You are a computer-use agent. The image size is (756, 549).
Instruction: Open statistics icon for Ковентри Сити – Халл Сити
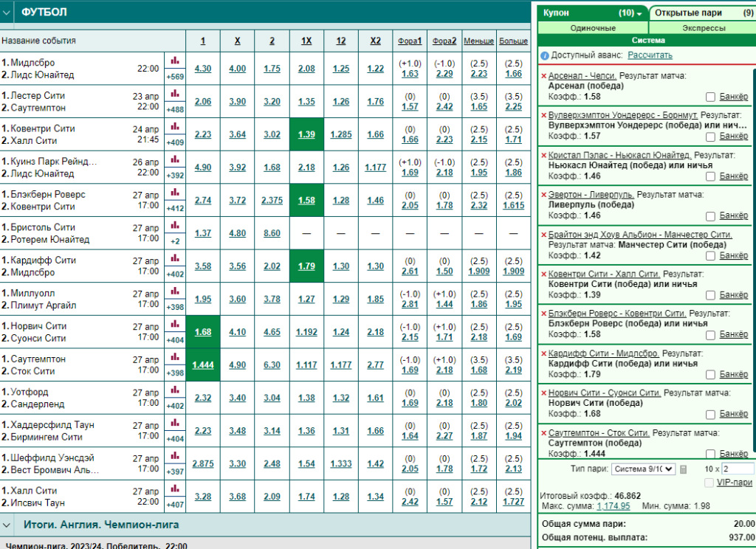point(174,126)
